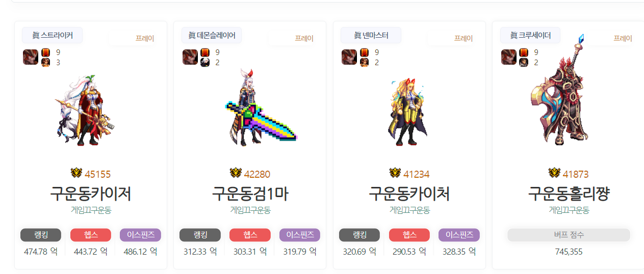The height and width of the screenshot is (274, 644).
Task: Click the fame crest icon beside 41873
Action: tap(554, 174)
